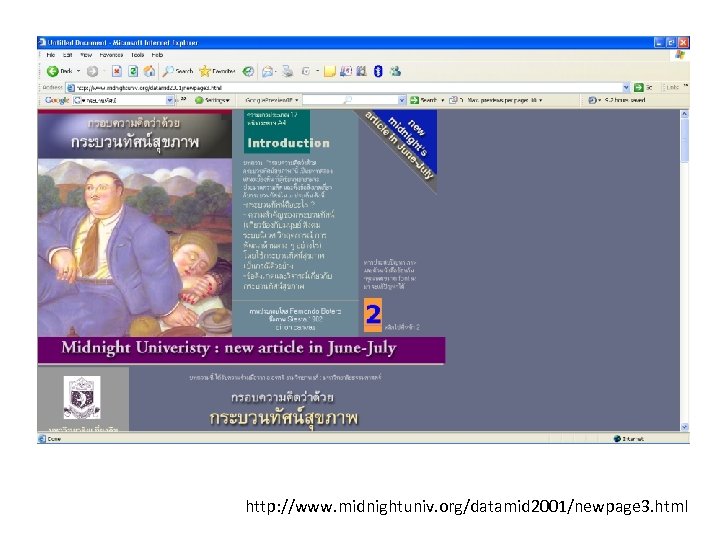The height and width of the screenshot is (540, 720).
Task: Open the Mail button dropdown arrow
Action: [276, 71]
